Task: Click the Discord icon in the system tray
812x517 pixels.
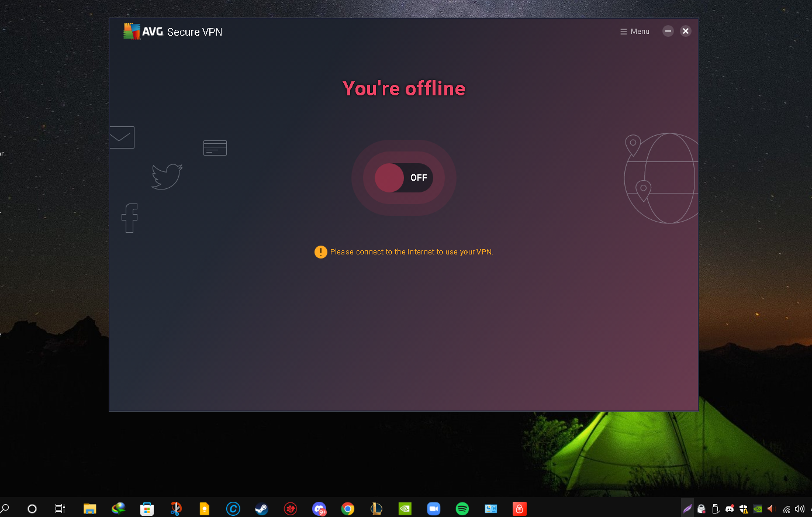Action: click(730, 509)
